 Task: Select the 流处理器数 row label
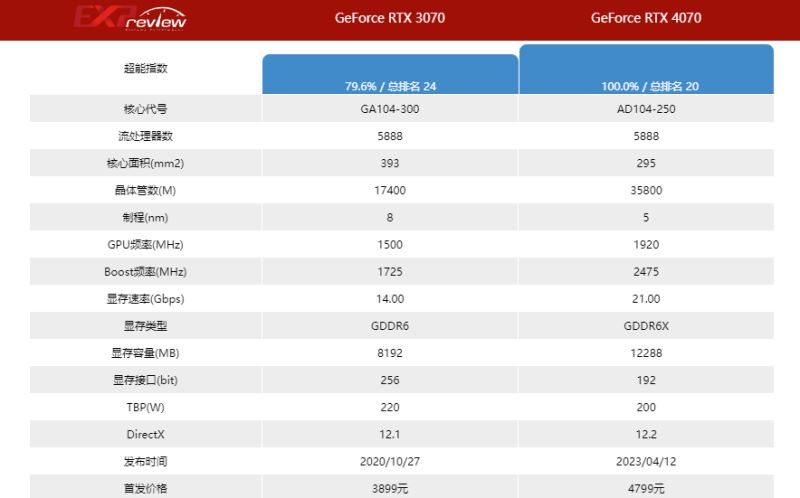coord(146,135)
